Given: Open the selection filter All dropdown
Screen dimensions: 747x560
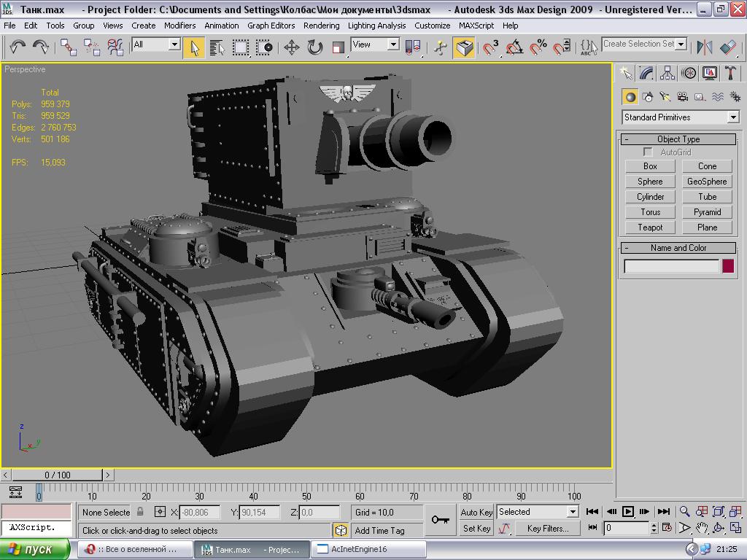Looking at the screenshot, I should pyautogui.click(x=156, y=44).
